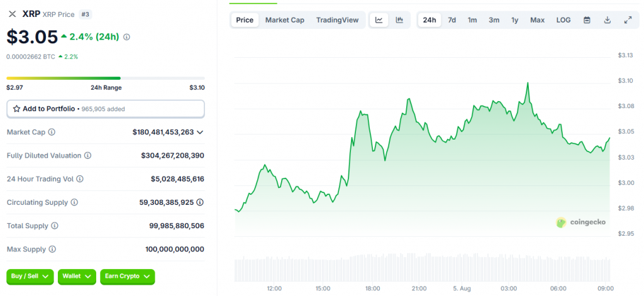Switch to candlestick chart view icon

click(399, 20)
